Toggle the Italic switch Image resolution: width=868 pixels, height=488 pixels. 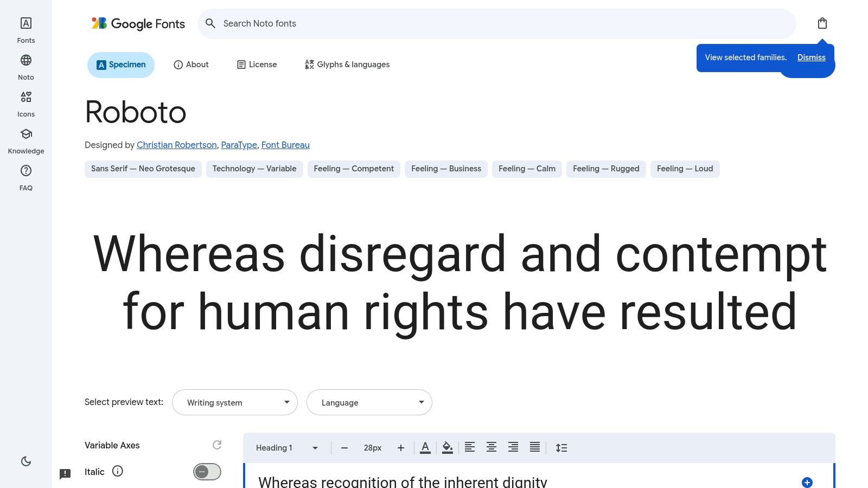(207, 472)
